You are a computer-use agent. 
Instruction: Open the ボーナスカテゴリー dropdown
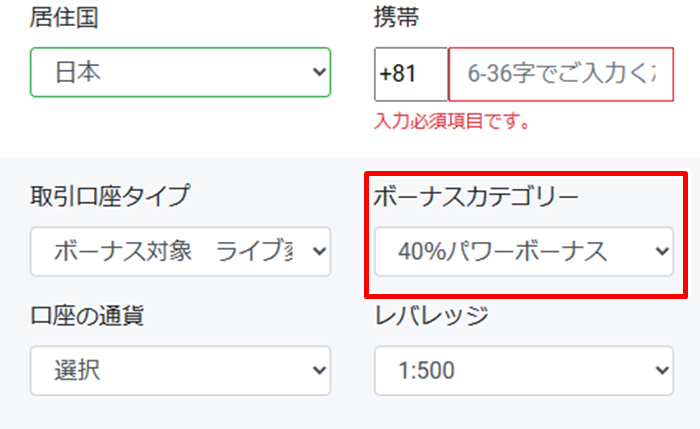510,252
